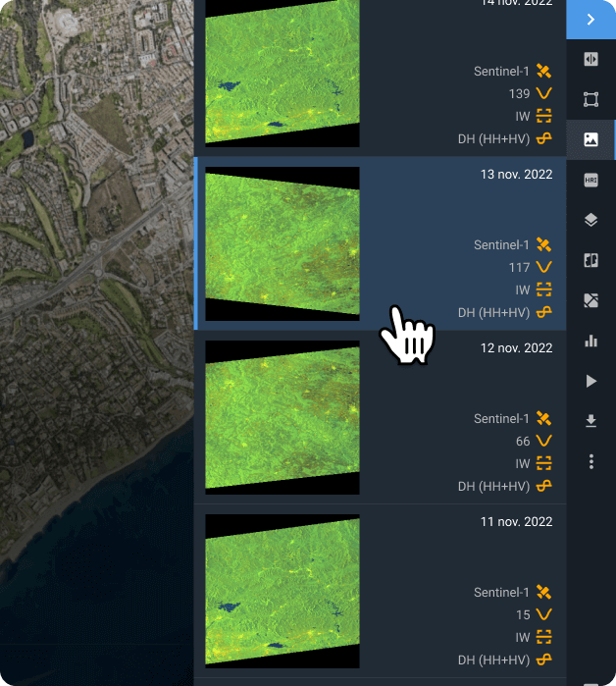The image size is (616, 686).
Task: Open the layers panel
Action: tap(590, 220)
